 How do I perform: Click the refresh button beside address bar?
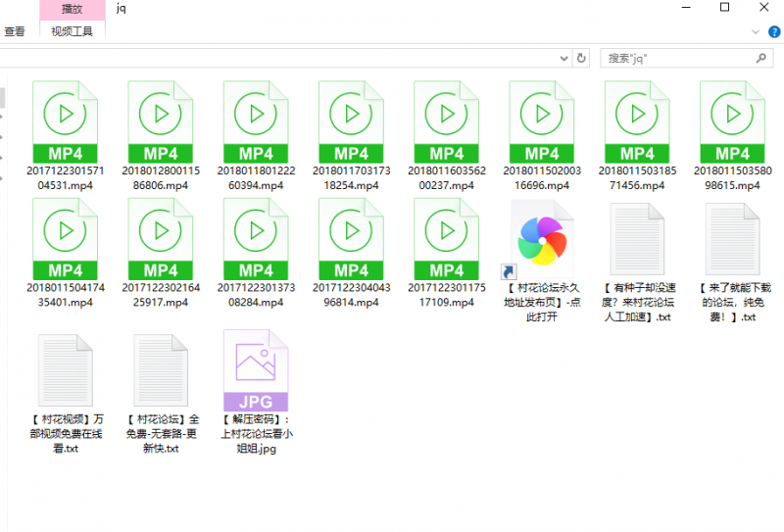pos(581,58)
